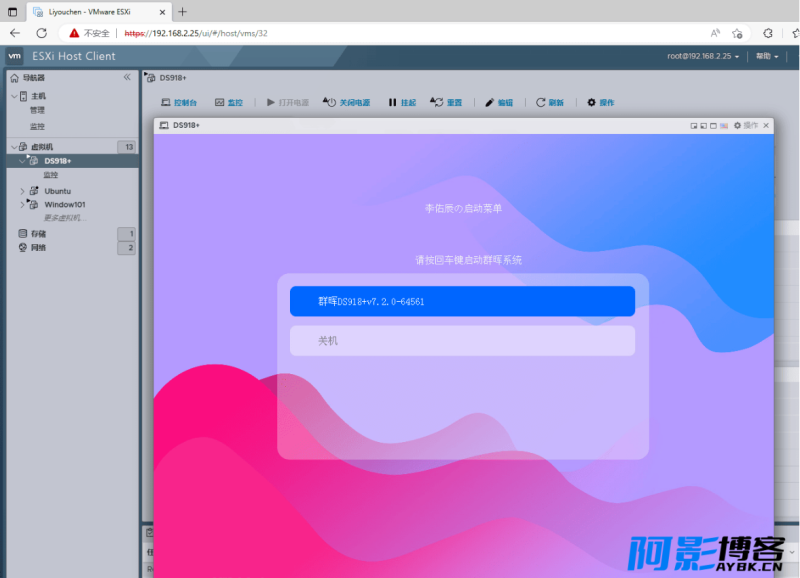The height and width of the screenshot is (578, 800).
Task: Collapse the 导航器 navigator panel
Action: [x=127, y=77]
